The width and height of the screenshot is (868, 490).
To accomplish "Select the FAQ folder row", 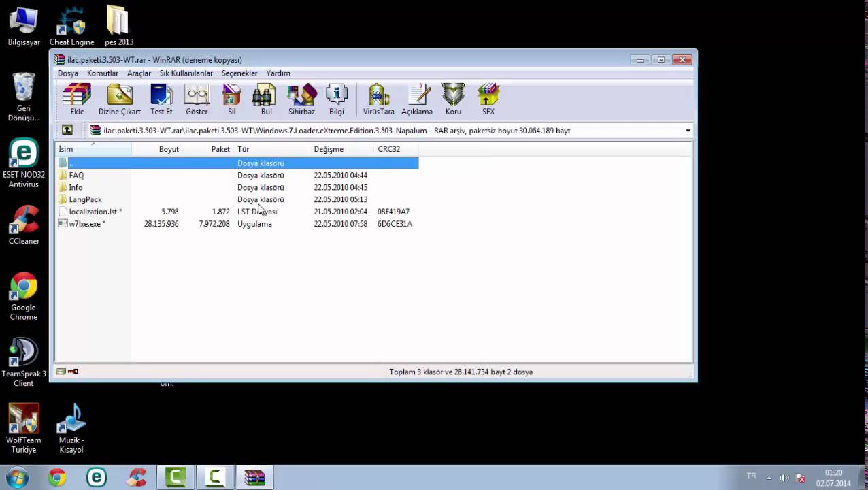I will tap(237, 175).
